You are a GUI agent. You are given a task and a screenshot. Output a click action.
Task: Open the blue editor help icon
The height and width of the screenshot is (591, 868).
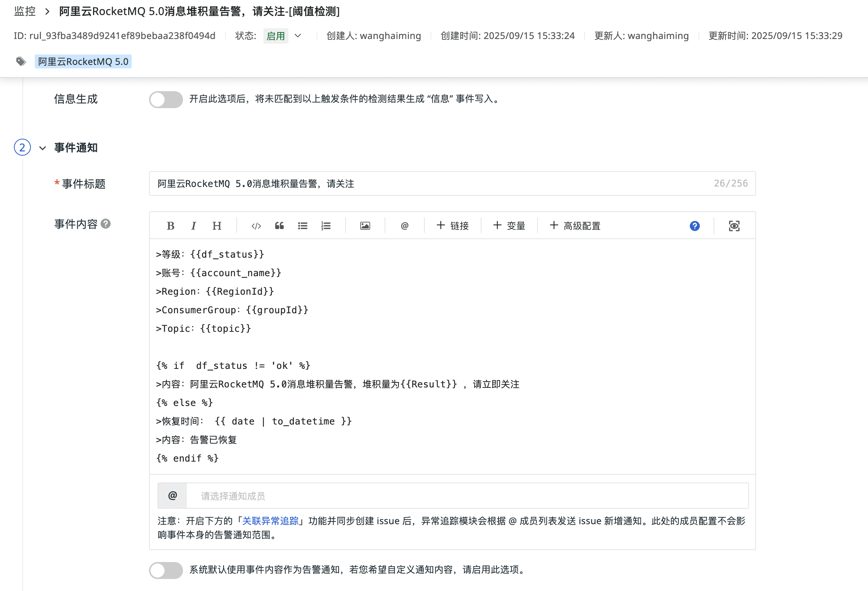pos(694,226)
